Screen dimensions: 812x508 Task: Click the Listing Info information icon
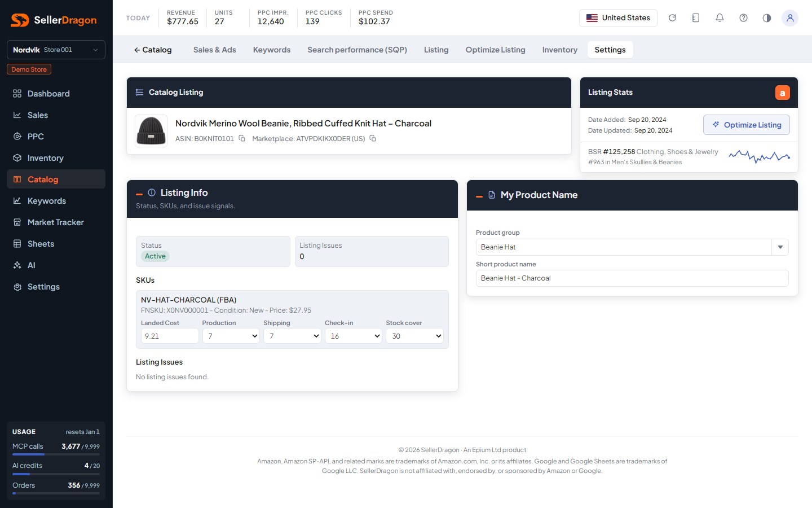(152, 192)
